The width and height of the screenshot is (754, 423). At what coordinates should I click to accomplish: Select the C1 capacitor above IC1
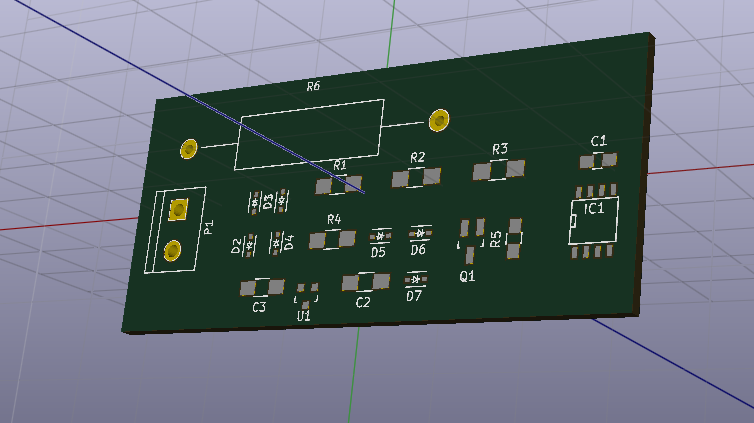pos(598,160)
